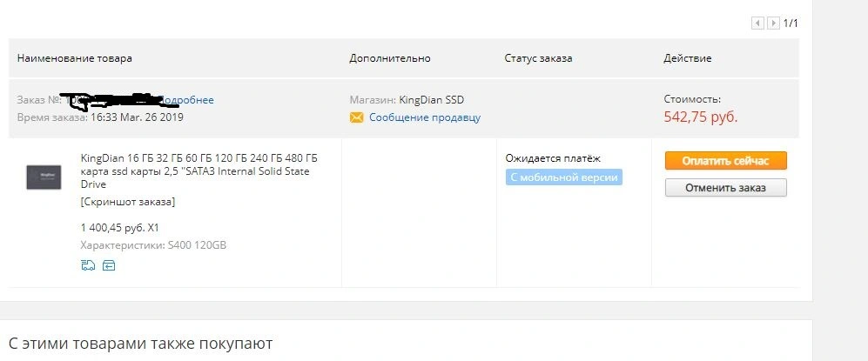Click the Отменить заказ button
Image resolution: width=868 pixels, height=361 pixels.
(x=726, y=187)
